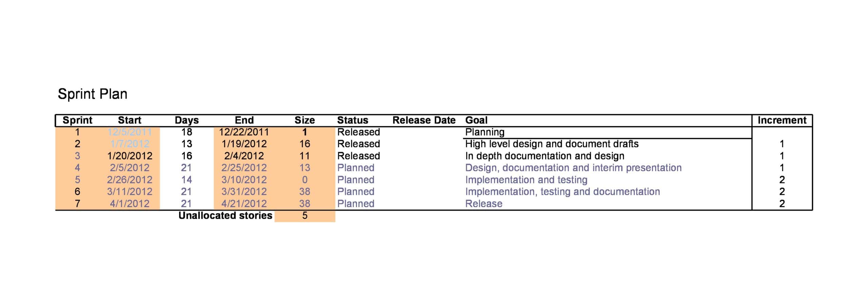868x296 pixels.
Task: Select the Goal column header
Action: point(476,120)
